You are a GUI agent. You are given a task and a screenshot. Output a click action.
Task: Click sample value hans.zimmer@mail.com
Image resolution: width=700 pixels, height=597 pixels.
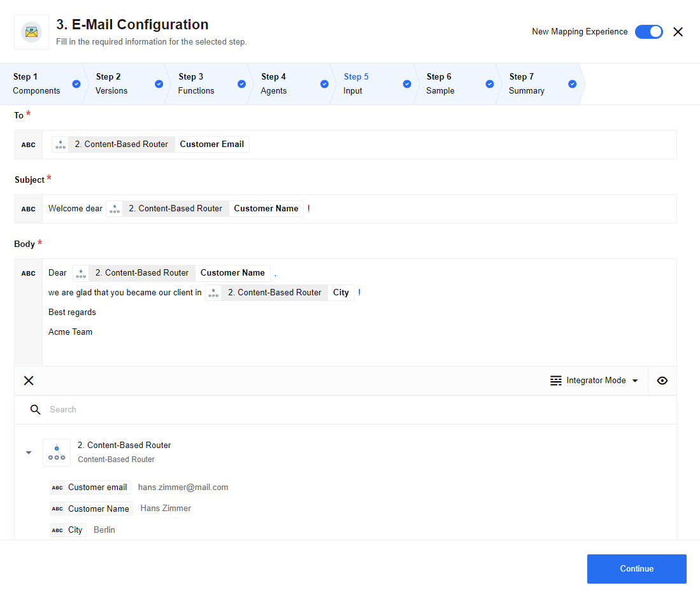coord(183,488)
